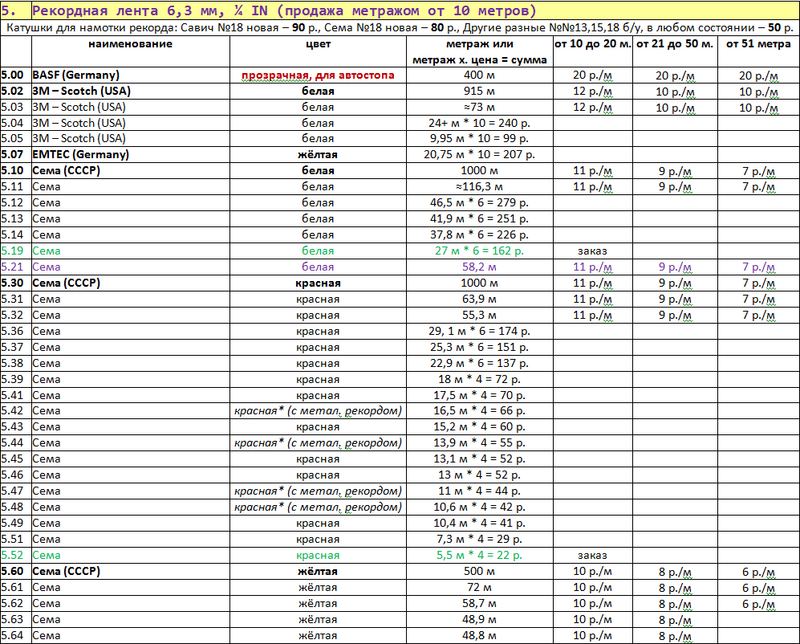Screen dimensions: 800x644
Task: Click the '≈73 м' cell
Action: tap(480, 107)
